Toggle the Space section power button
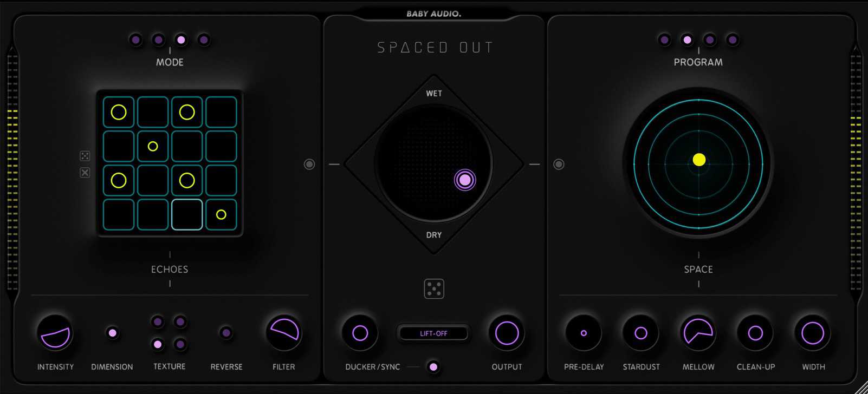The image size is (868, 394). pyautogui.click(x=559, y=164)
